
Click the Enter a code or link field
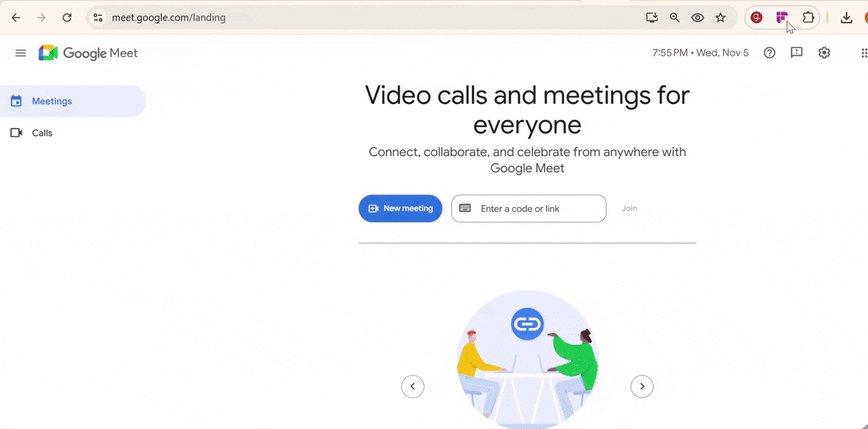click(x=528, y=208)
